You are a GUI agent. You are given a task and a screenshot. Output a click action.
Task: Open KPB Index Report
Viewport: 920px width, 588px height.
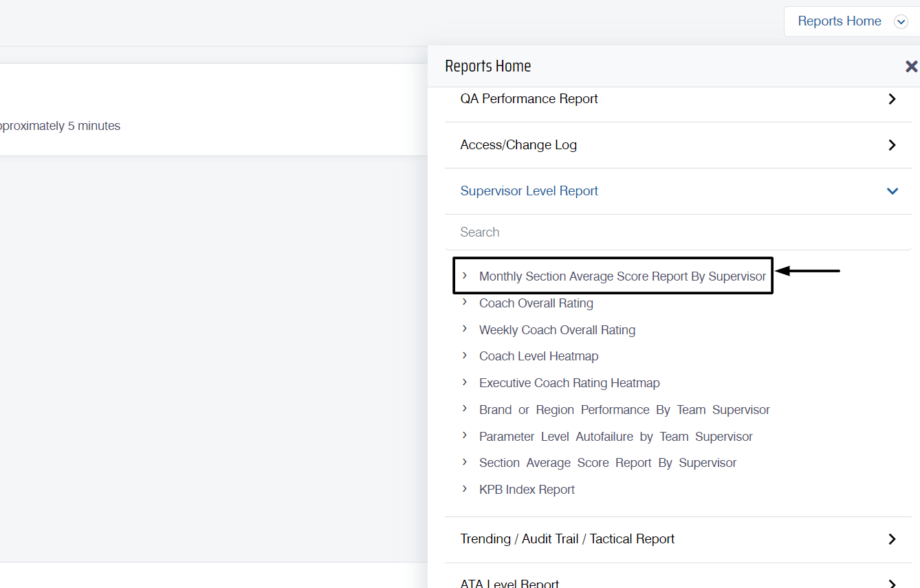pyautogui.click(x=527, y=490)
